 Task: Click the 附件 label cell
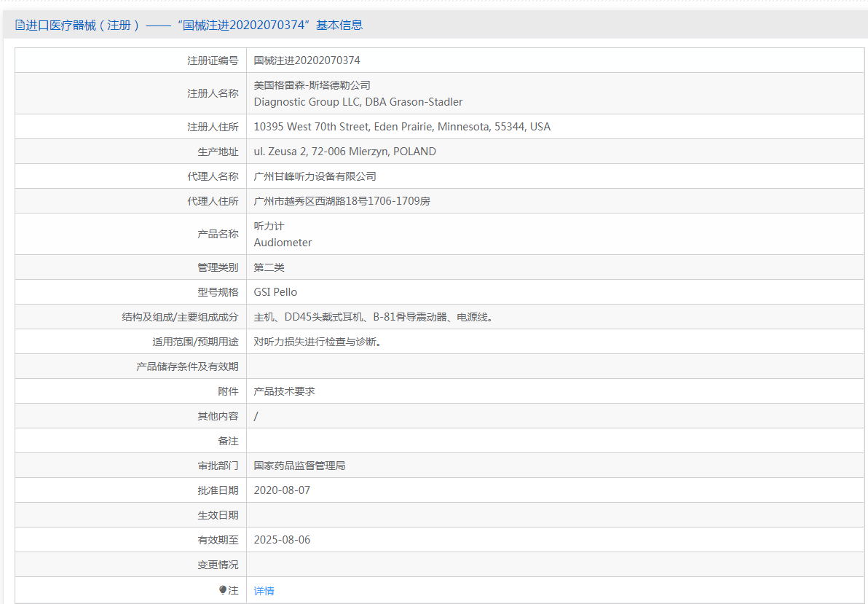(x=130, y=391)
